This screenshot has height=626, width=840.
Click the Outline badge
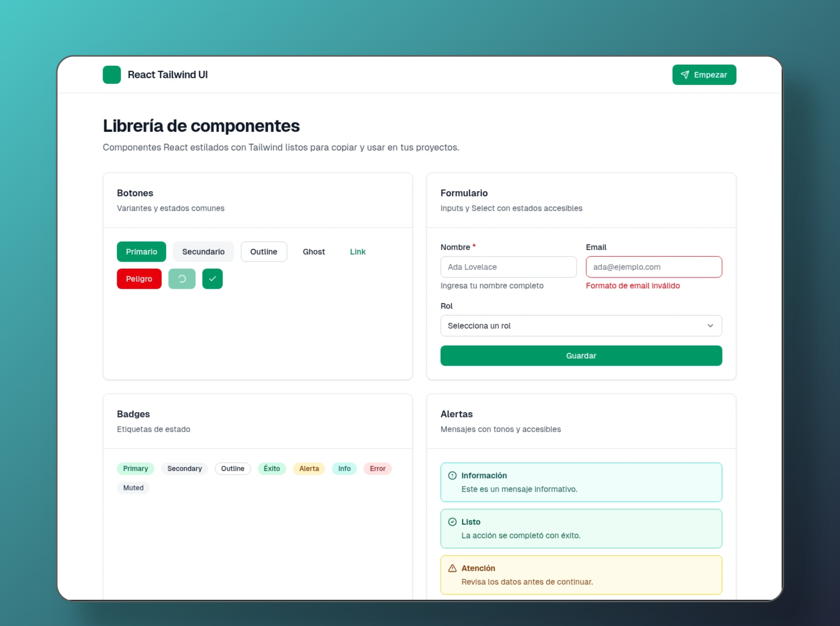[232, 468]
